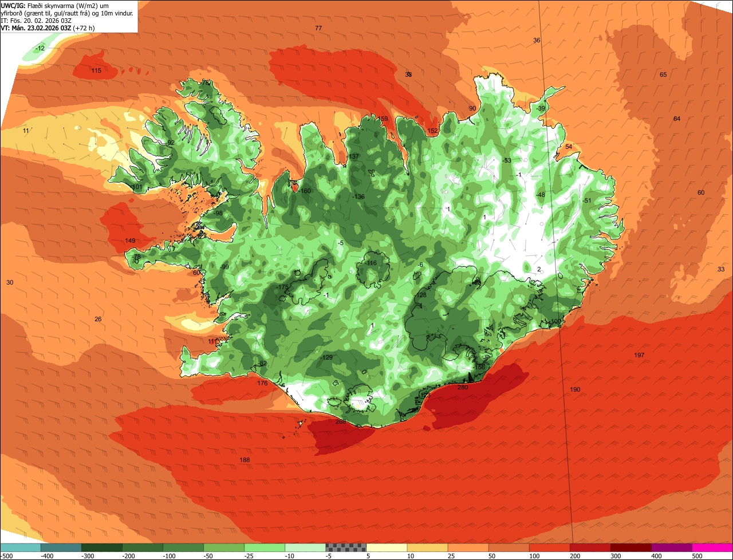This screenshot has width=733, height=560.
Task: Choose the legend swatch between -200 and -100
Action: pos(143,547)
